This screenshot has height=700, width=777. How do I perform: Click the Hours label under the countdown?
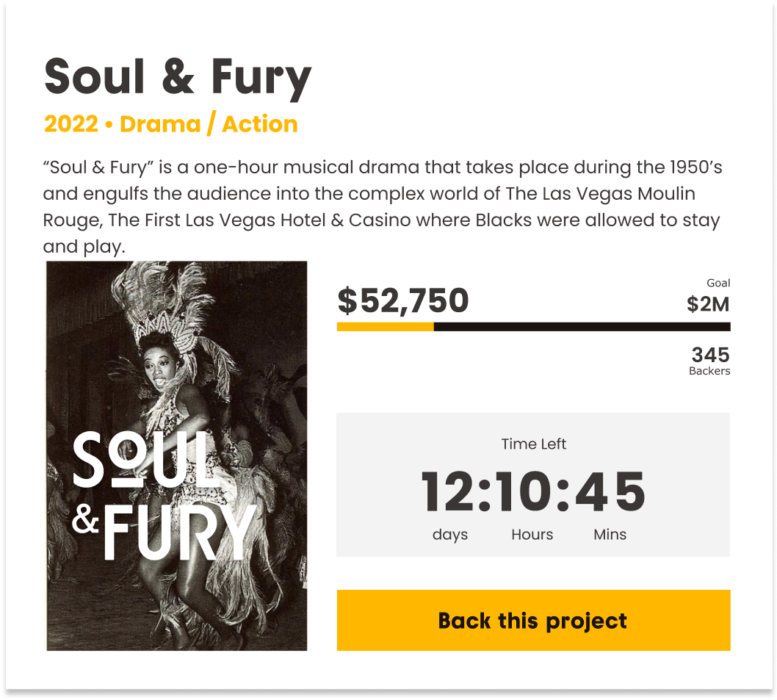click(x=532, y=534)
